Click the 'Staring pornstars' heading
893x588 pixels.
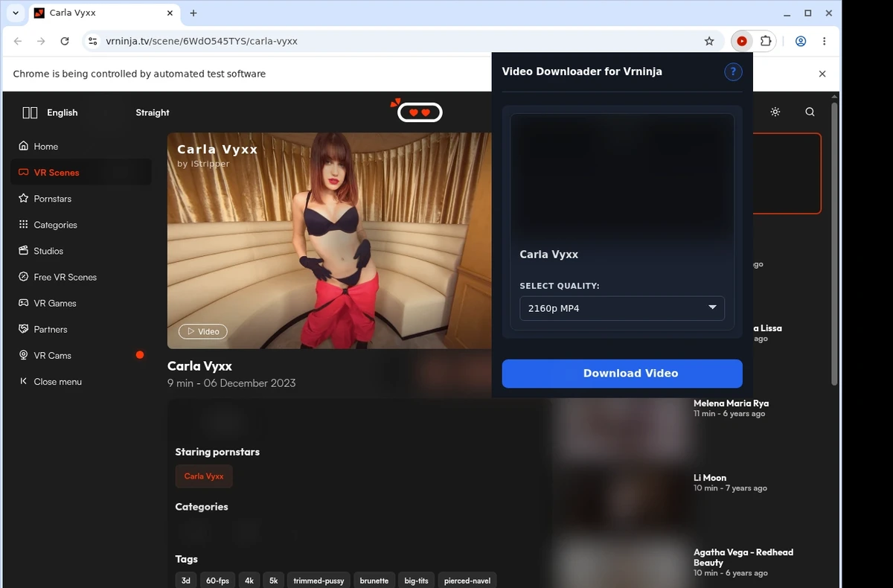coord(217,452)
